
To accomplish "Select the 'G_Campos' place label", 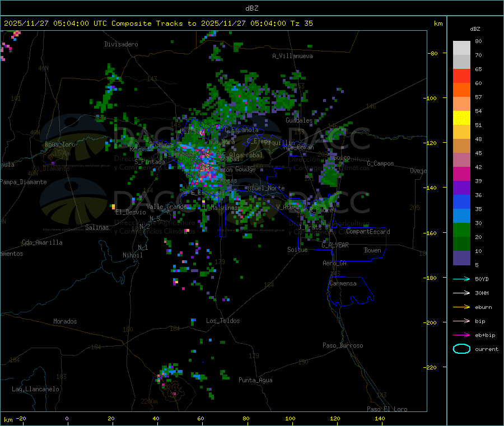I will 380,163.
